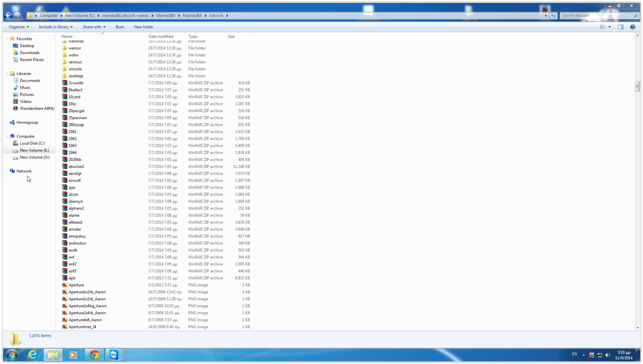Click the address bar refresh icon
This screenshot has width=643, height=364.
pos(553,16)
